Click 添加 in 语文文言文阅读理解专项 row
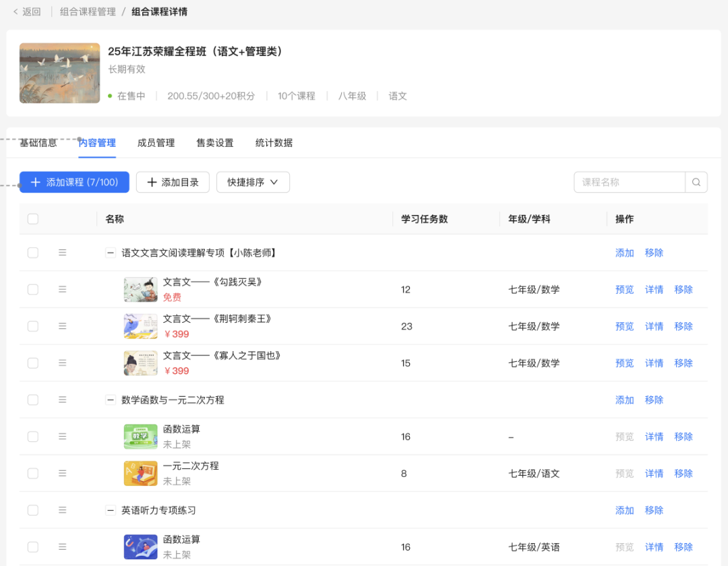 624,253
